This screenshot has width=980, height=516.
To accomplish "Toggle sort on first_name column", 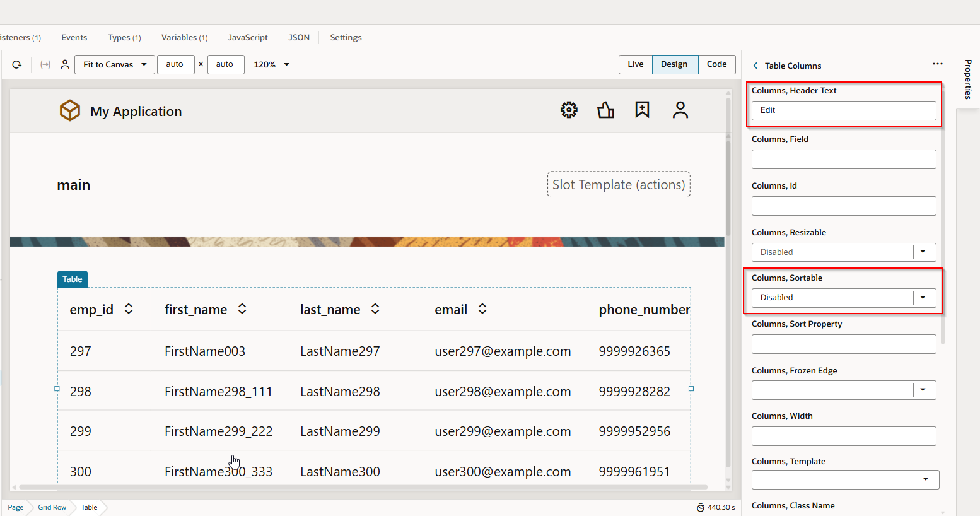I will (x=242, y=309).
